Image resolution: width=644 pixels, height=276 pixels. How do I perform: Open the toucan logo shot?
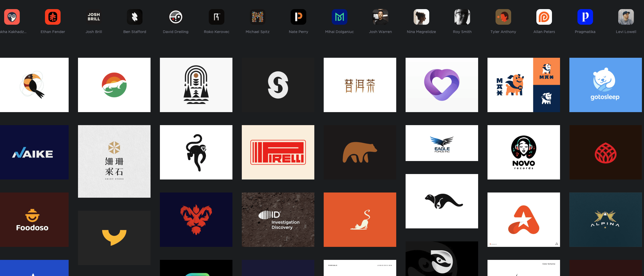coord(34,85)
